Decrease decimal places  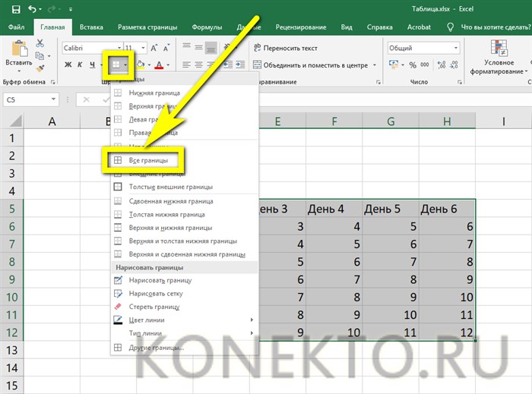click(x=454, y=65)
